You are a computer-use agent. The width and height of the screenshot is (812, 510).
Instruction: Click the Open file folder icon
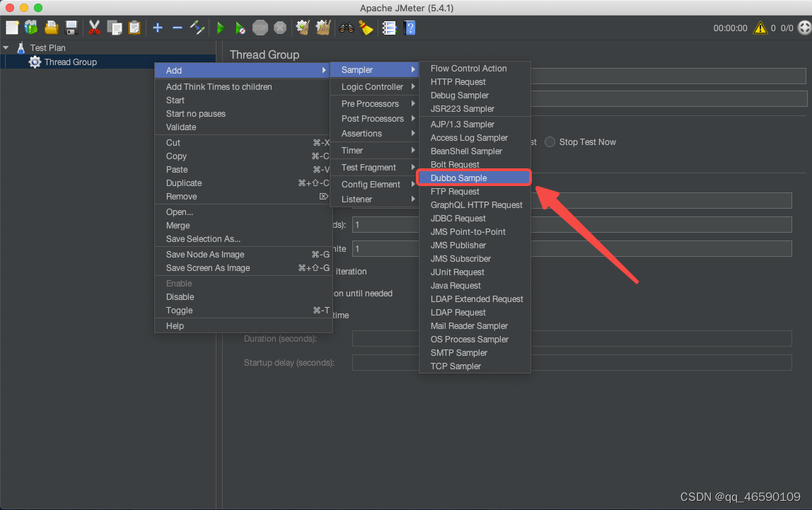[x=51, y=28]
